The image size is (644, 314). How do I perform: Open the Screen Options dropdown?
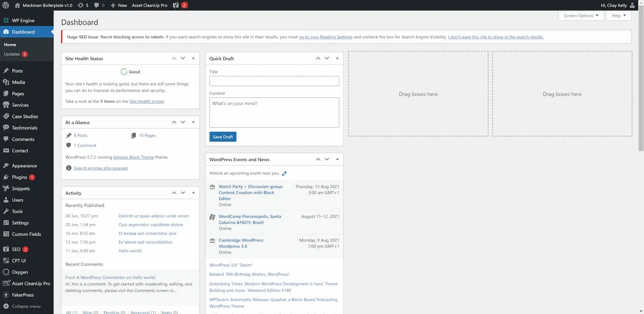coord(581,16)
